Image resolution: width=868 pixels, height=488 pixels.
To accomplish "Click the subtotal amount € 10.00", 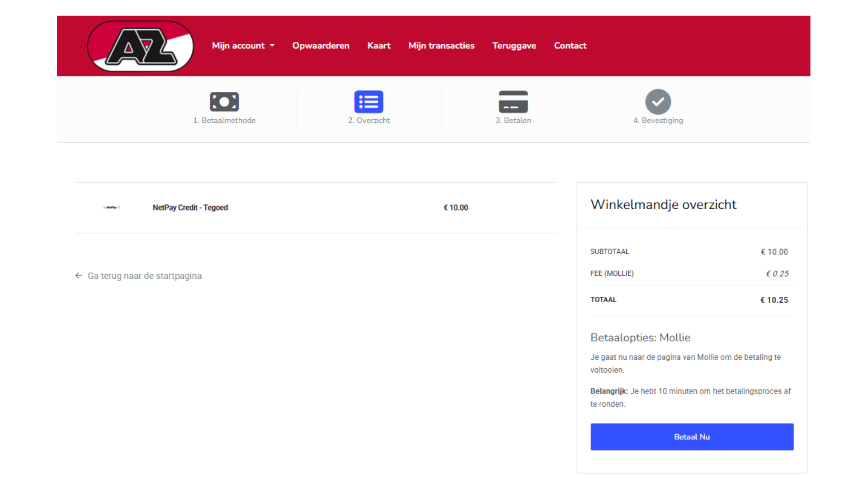I will 774,252.
